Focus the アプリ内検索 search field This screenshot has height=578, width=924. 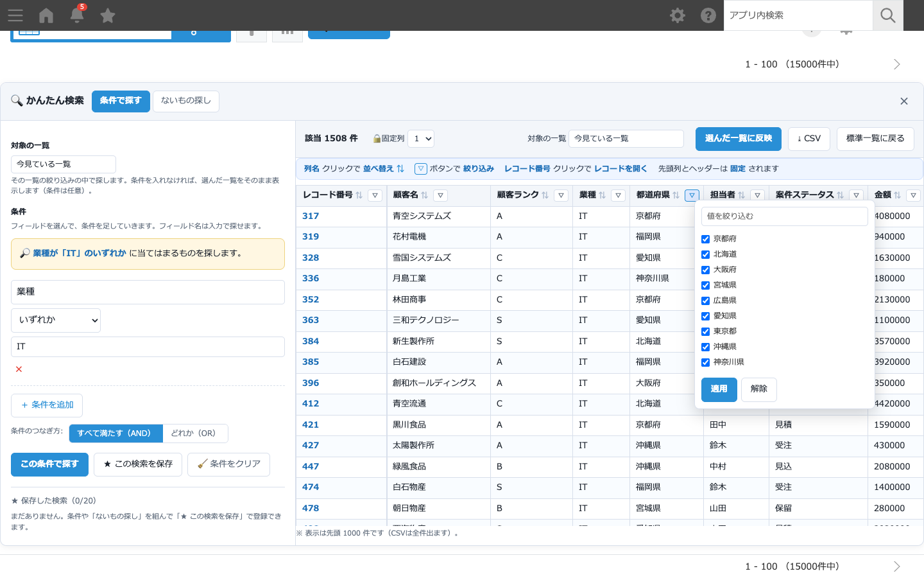tap(798, 15)
